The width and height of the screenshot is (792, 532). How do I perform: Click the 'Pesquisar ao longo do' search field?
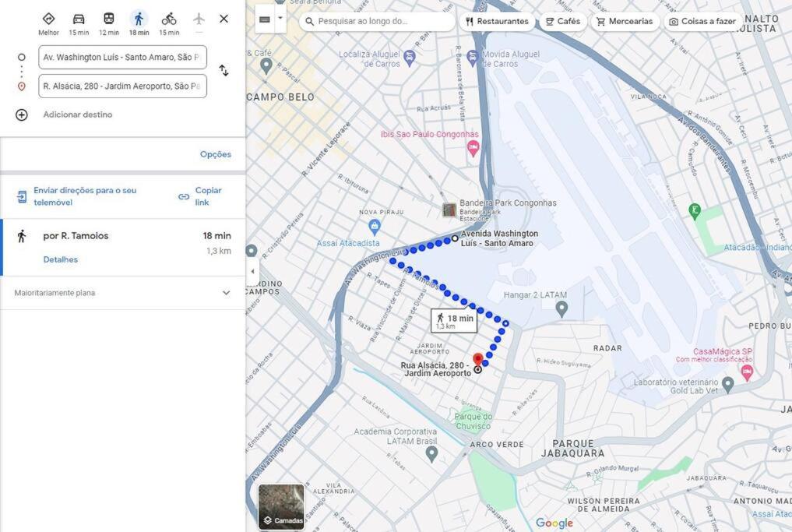pyautogui.click(x=378, y=21)
